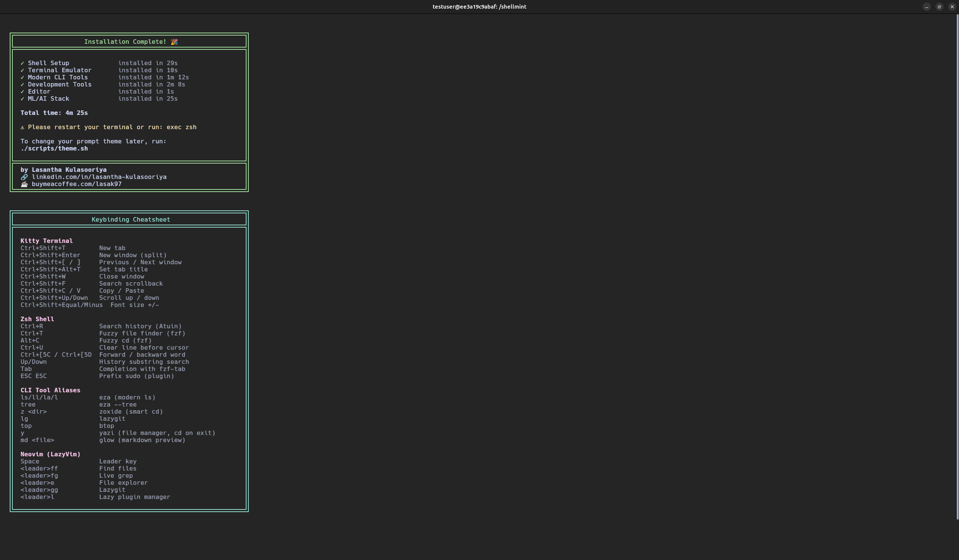Image resolution: width=959 pixels, height=560 pixels.
Task: Click './scripts/theme.sh' command text
Action: tap(54, 149)
